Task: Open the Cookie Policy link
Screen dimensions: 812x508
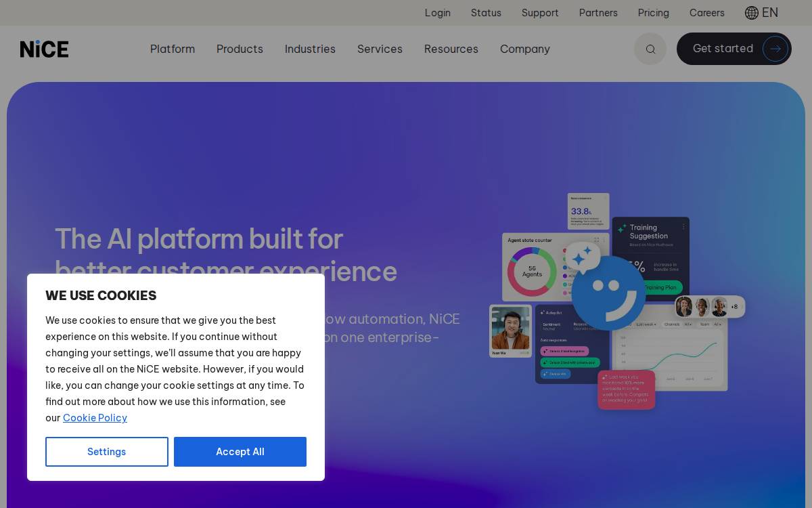Action: click(x=95, y=418)
